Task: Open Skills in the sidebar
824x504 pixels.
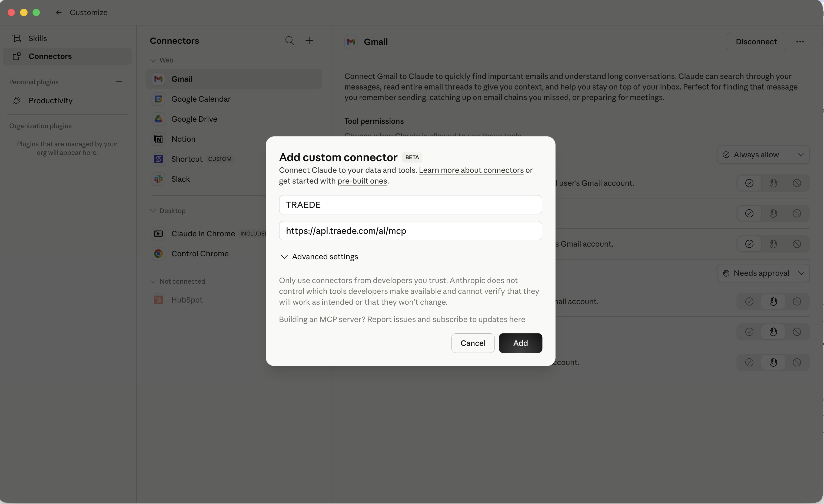Action: click(38, 38)
